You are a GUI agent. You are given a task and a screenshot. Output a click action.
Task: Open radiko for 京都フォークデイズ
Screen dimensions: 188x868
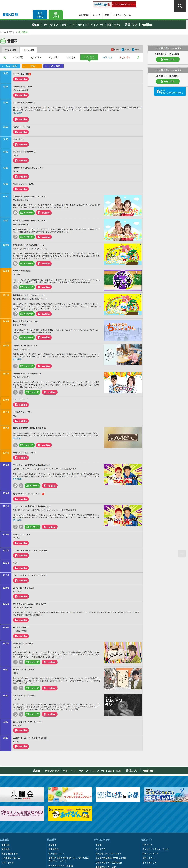[x=21, y=132]
